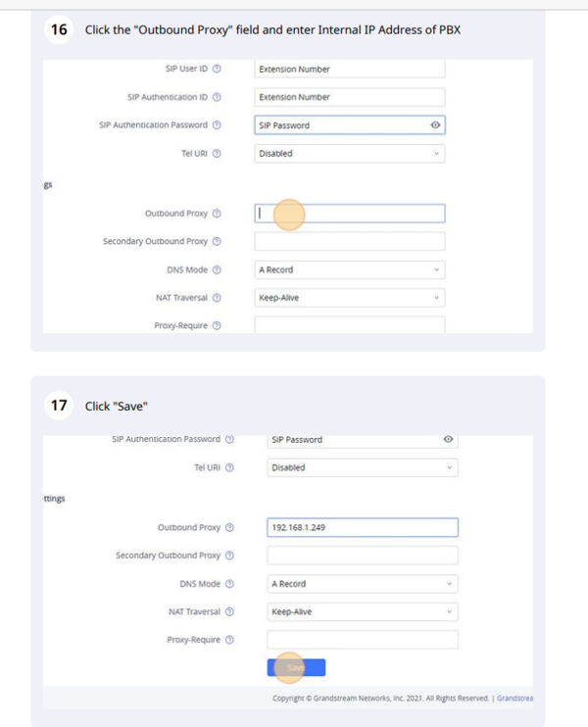The width and height of the screenshot is (588, 727).
Task: Toggle SIP password visibility eye in step 17
Action: [448, 439]
